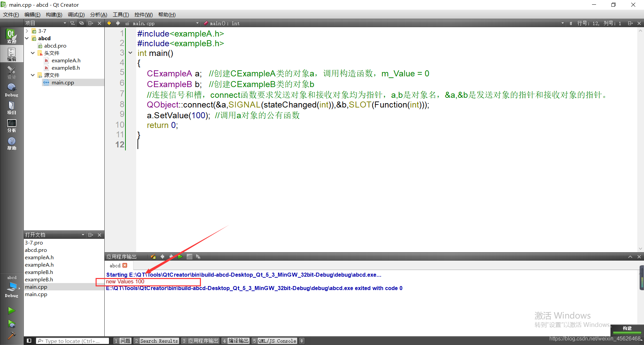Open the 分析(A) menu
This screenshot has width=644, height=345.
[99, 14]
